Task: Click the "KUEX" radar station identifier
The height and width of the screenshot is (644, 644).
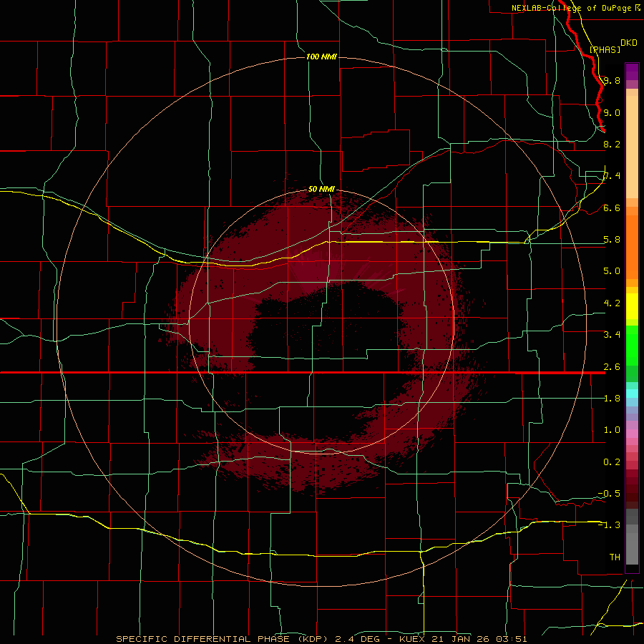Action: click(x=411, y=639)
